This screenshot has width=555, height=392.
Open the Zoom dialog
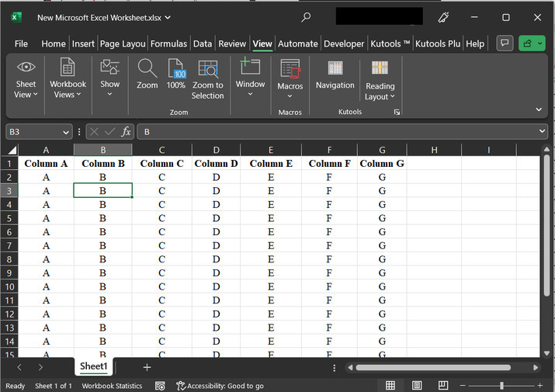[x=147, y=74]
